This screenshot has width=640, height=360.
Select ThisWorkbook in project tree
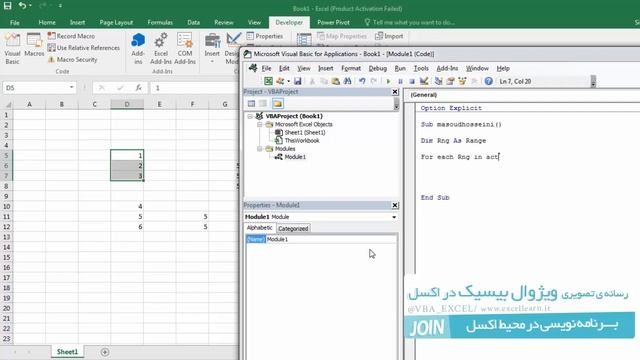[302, 141]
